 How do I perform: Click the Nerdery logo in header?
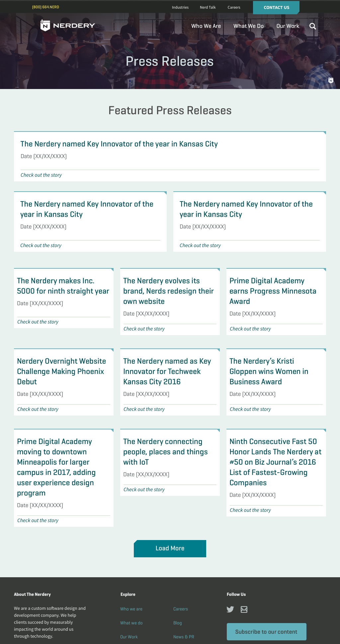pos(68,25)
